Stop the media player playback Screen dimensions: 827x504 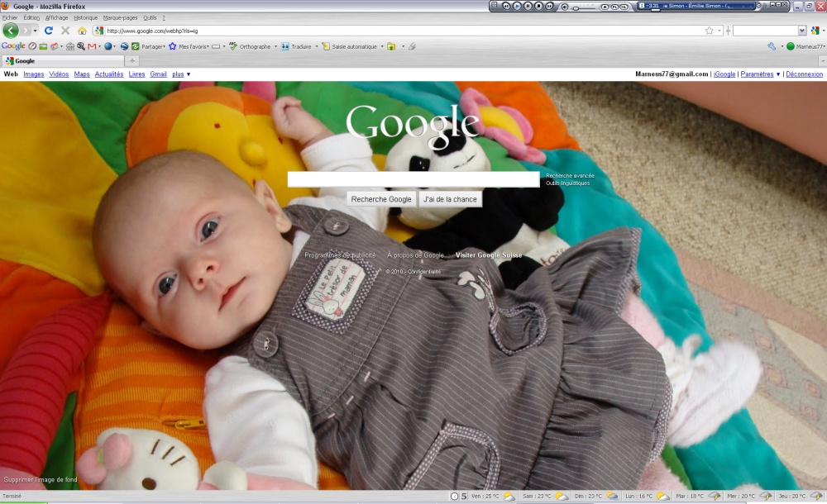click(x=538, y=6)
